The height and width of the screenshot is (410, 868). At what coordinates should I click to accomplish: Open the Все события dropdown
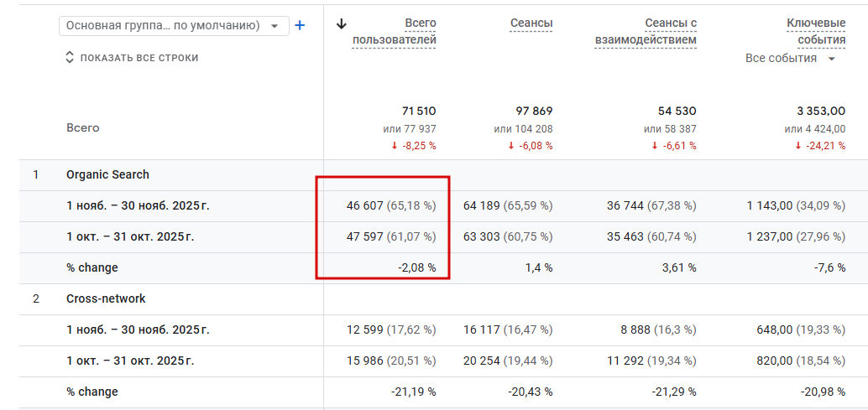[x=791, y=59]
